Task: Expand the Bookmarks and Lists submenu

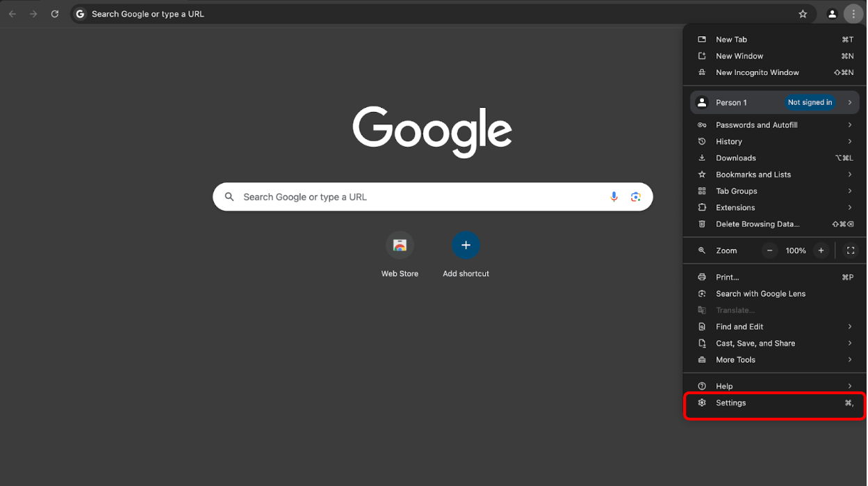Action: (775, 175)
